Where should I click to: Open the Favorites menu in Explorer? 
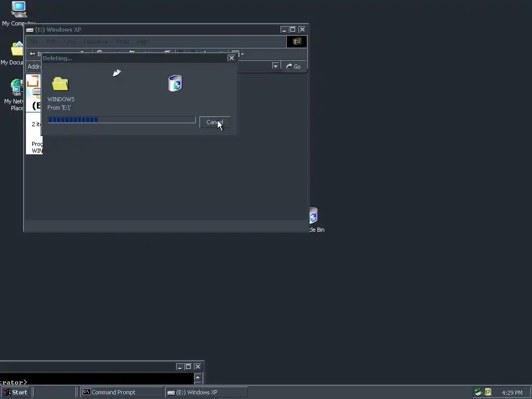[95, 42]
